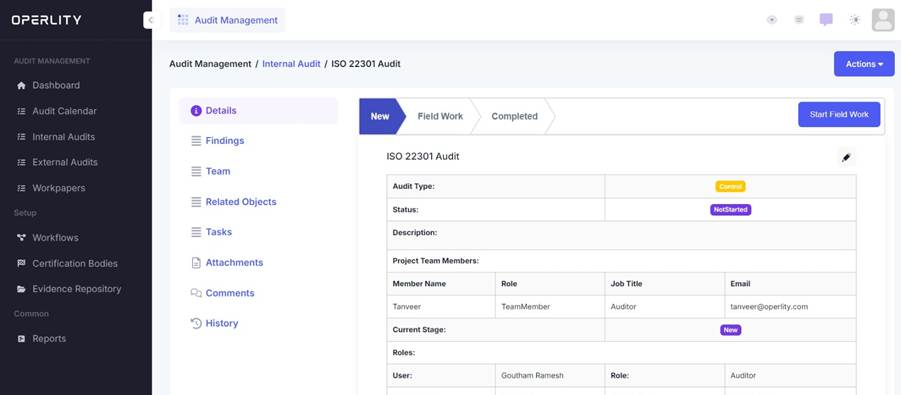Click the list icon in top bar
Viewport: 901px width, 395px height.
[799, 20]
